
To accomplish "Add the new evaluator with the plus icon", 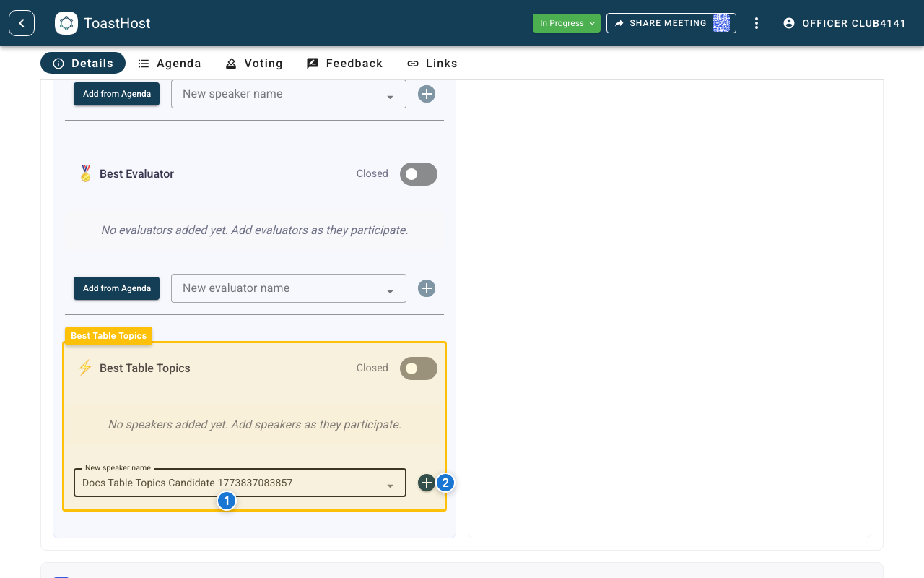I will tap(426, 288).
